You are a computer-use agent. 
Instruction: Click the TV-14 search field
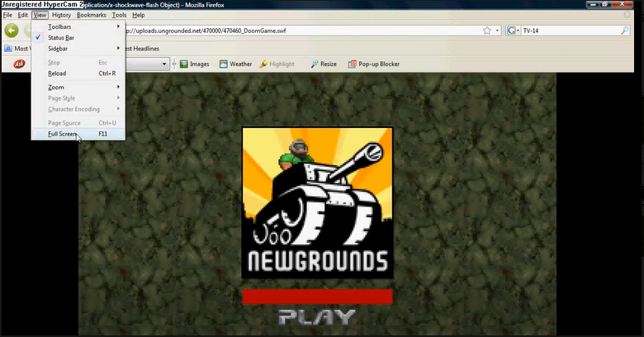point(570,31)
